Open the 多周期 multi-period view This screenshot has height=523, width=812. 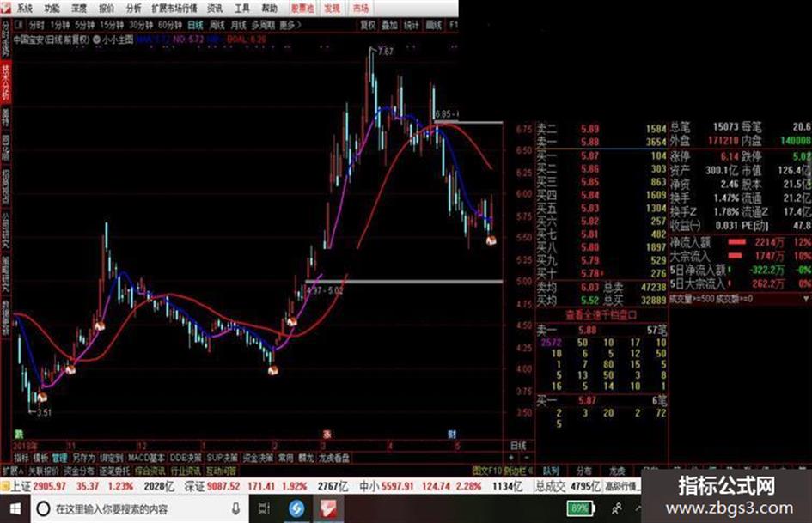(263, 25)
